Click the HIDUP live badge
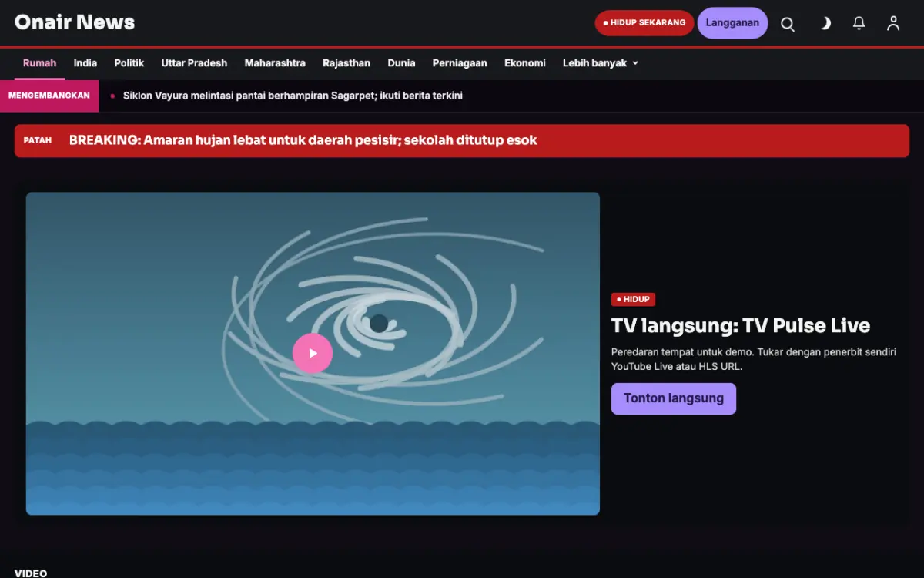924x578 pixels. tap(633, 299)
